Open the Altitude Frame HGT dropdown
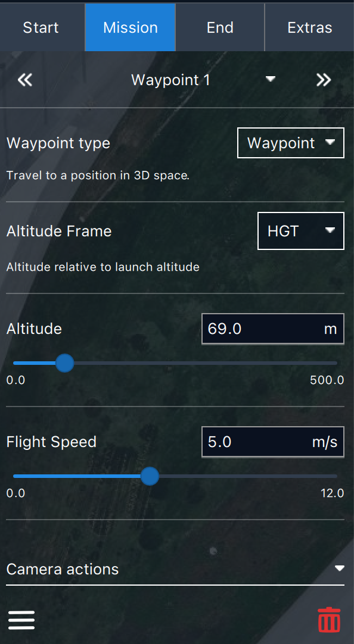This screenshot has width=354, height=644. (300, 231)
